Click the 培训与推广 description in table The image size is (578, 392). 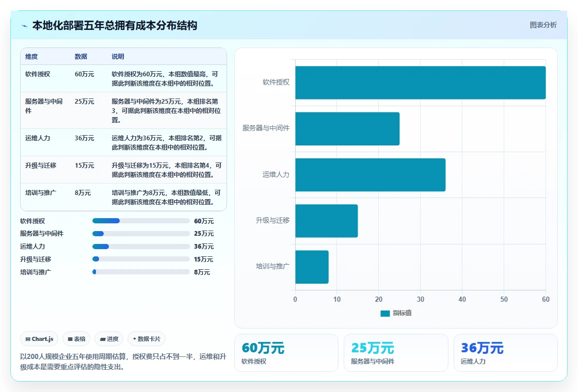coord(166,197)
